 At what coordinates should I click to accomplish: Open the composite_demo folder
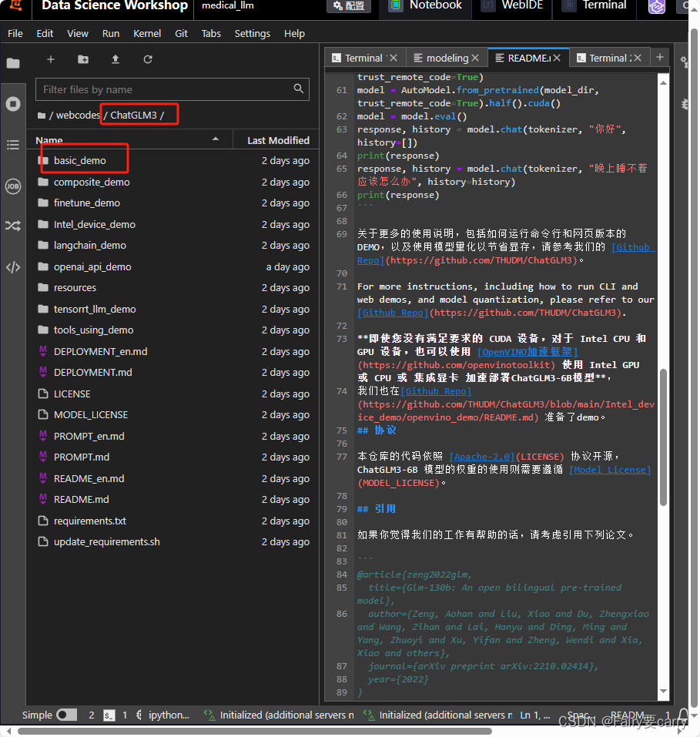click(x=172, y=182)
